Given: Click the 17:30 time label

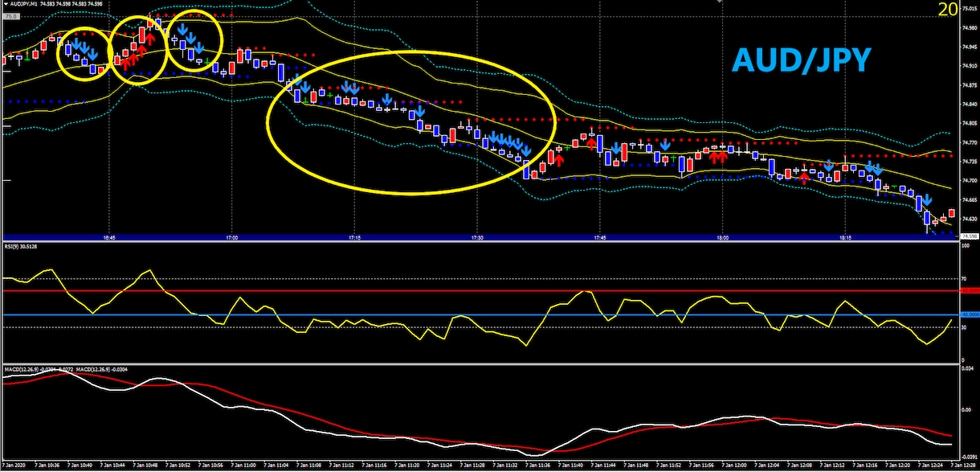Looking at the screenshot, I should 477,238.
